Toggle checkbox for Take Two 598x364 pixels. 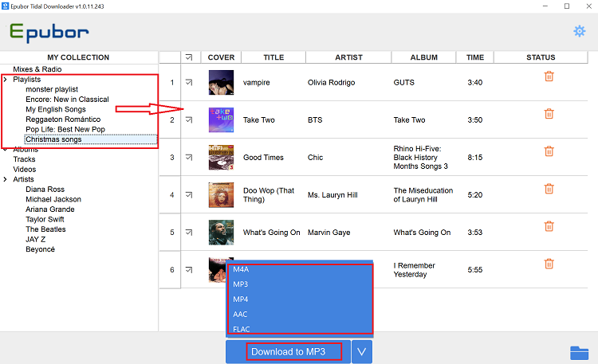point(189,119)
